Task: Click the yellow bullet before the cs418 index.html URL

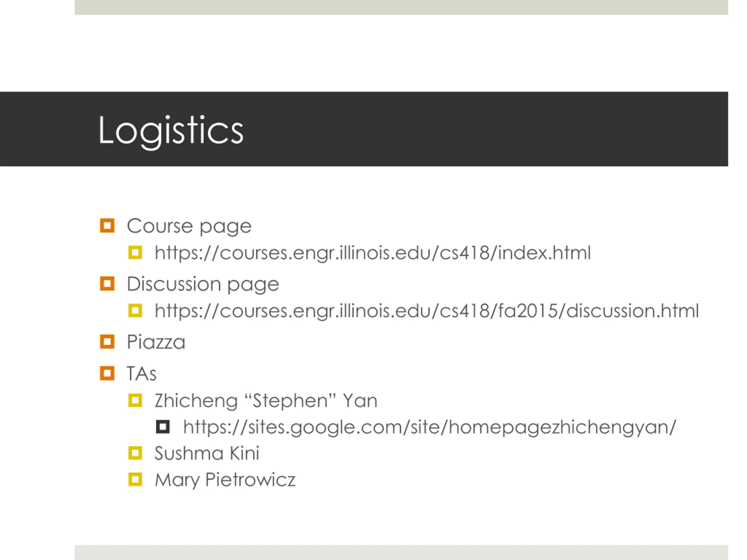Action: [x=135, y=253]
